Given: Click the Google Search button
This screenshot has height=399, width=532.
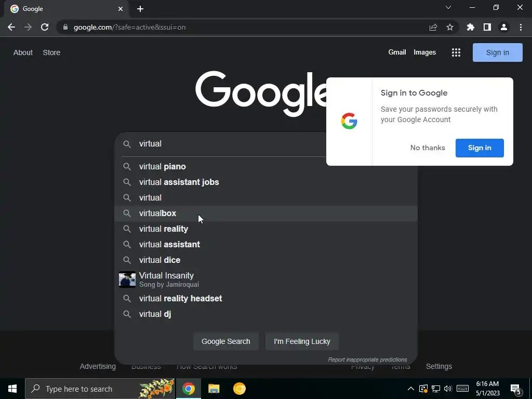Looking at the screenshot, I should click(x=226, y=341).
